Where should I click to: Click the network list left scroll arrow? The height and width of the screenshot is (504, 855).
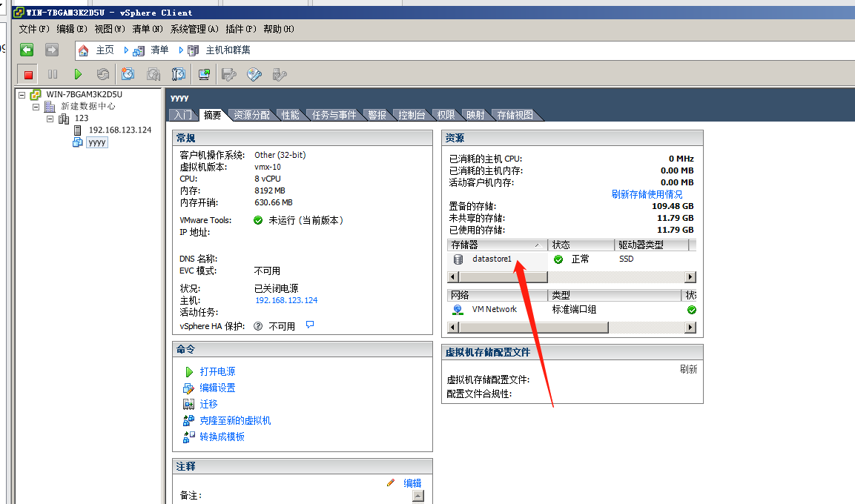[x=453, y=328]
